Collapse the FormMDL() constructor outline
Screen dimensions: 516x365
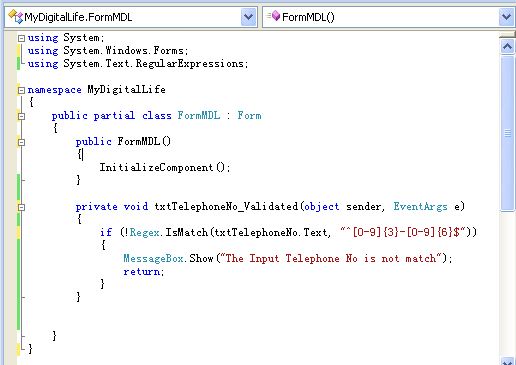pyautogui.click(x=21, y=142)
